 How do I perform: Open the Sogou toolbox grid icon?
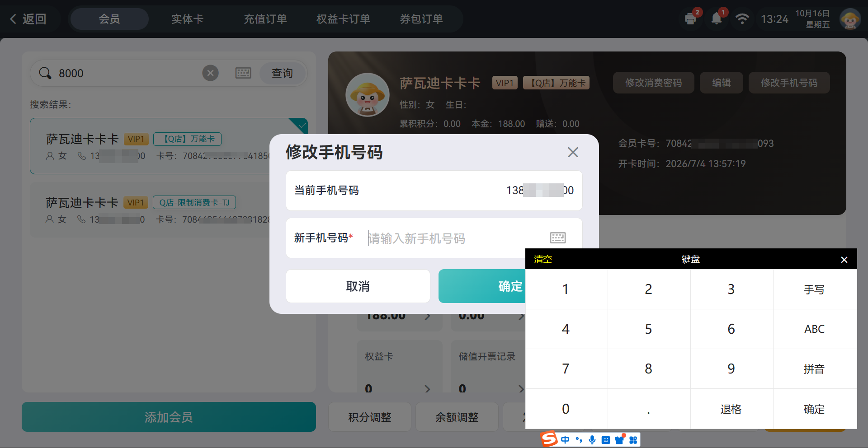[633, 440]
